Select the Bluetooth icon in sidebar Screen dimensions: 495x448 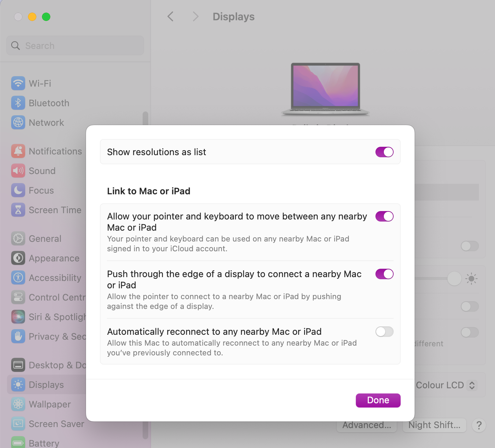click(x=18, y=103)
